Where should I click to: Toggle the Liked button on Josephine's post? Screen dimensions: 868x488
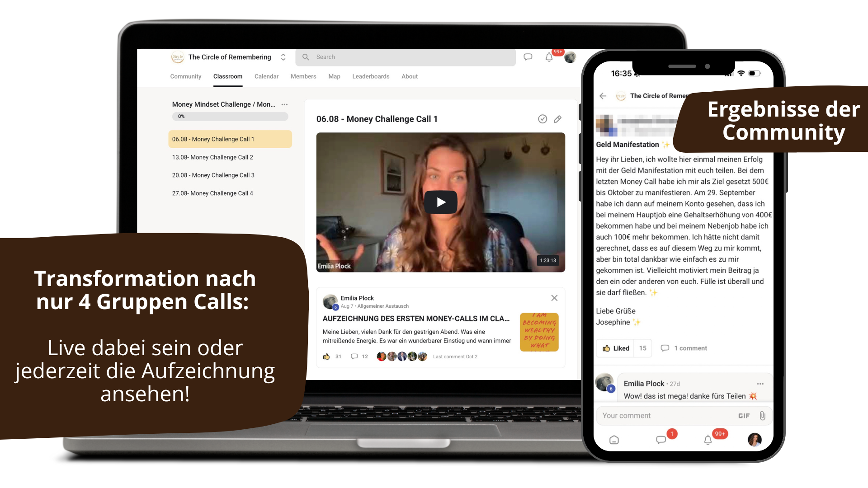(615, 348)
